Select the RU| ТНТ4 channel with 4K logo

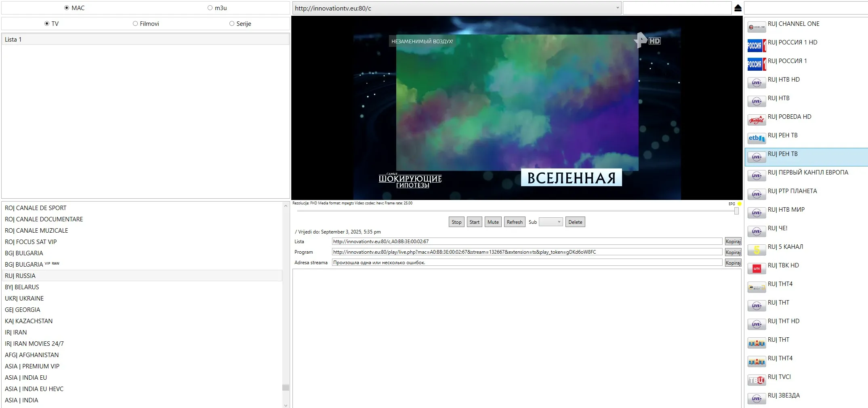click(x=806, y=287)
